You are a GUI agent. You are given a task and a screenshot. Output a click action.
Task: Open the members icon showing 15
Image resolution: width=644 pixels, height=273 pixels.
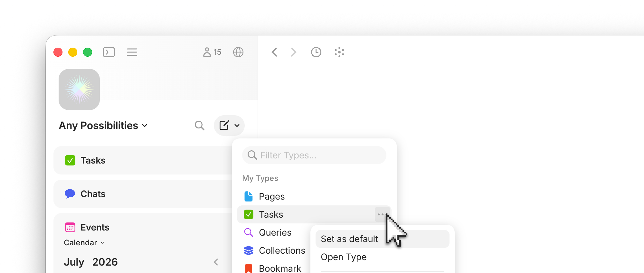(x=212, y=52)
